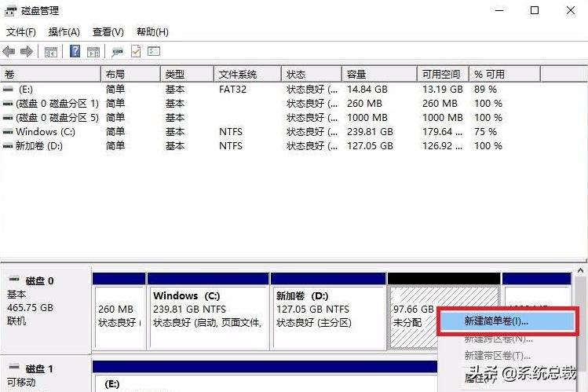Screen dimensions: 588x392
Task: Click the Forward arrow toolbar icon
Action: tap(26, 51)
